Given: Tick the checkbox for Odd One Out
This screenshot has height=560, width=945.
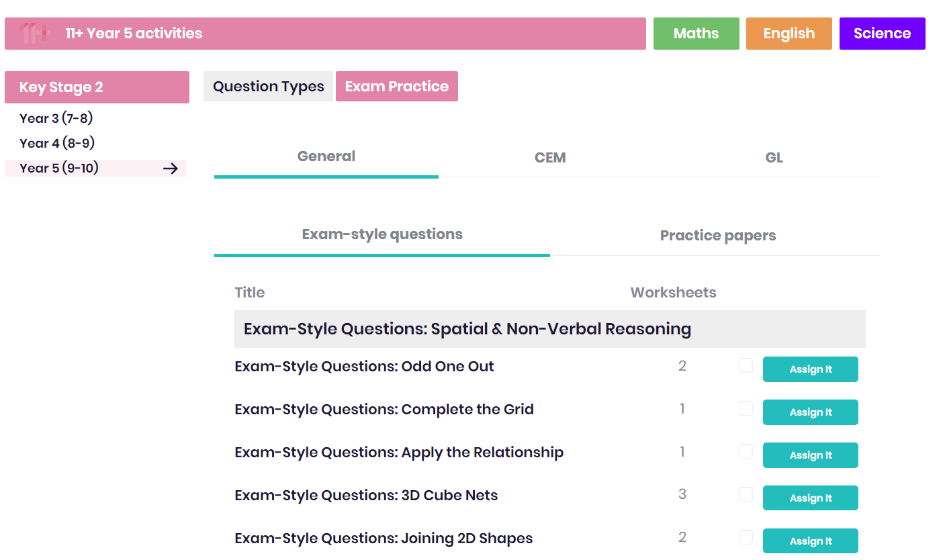Looking at the screenshot, I should point(746,365).
